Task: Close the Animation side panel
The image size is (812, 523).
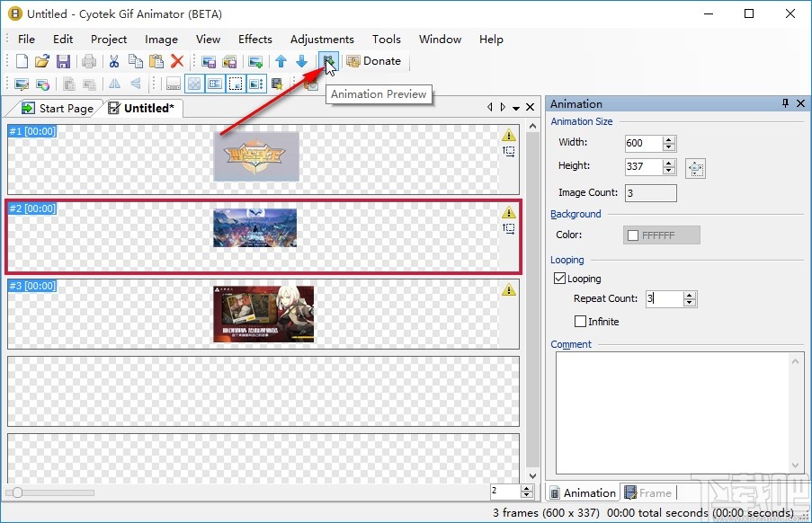Action: [800, 103]
